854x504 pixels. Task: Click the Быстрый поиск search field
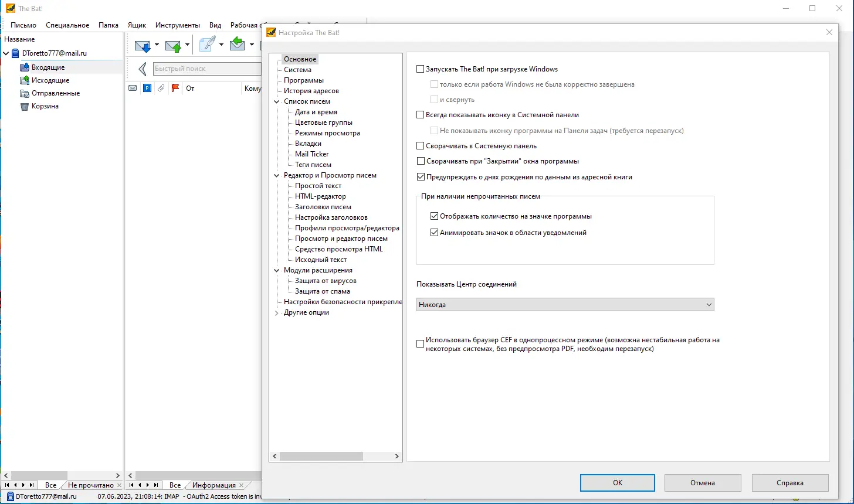[x=206, y=69]
